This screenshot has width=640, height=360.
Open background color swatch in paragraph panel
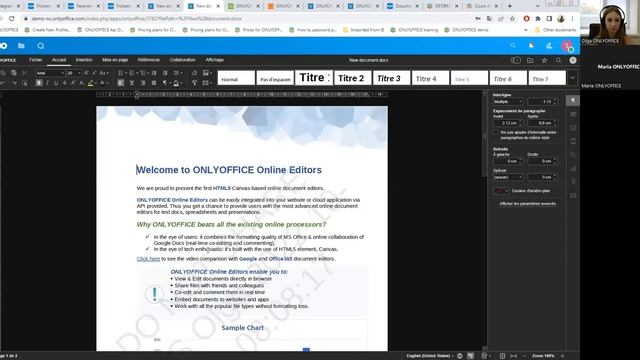[501, 191]
